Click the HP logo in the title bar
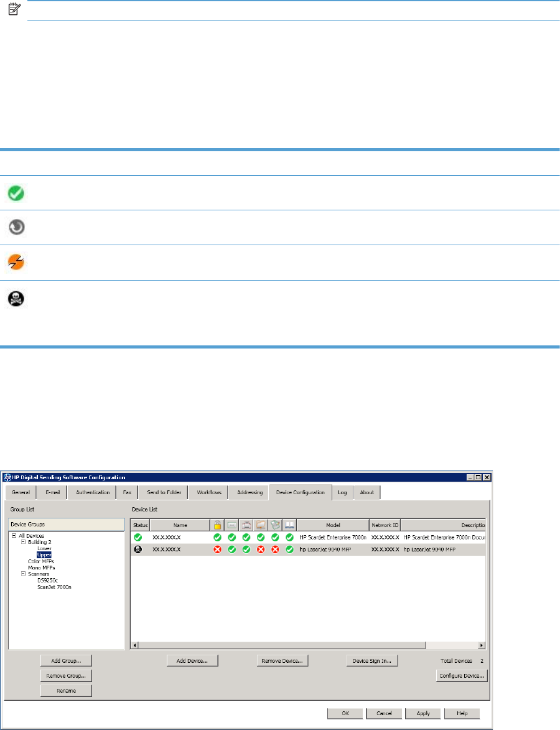This screenshot has width=560, height=730. pos(7,477)
